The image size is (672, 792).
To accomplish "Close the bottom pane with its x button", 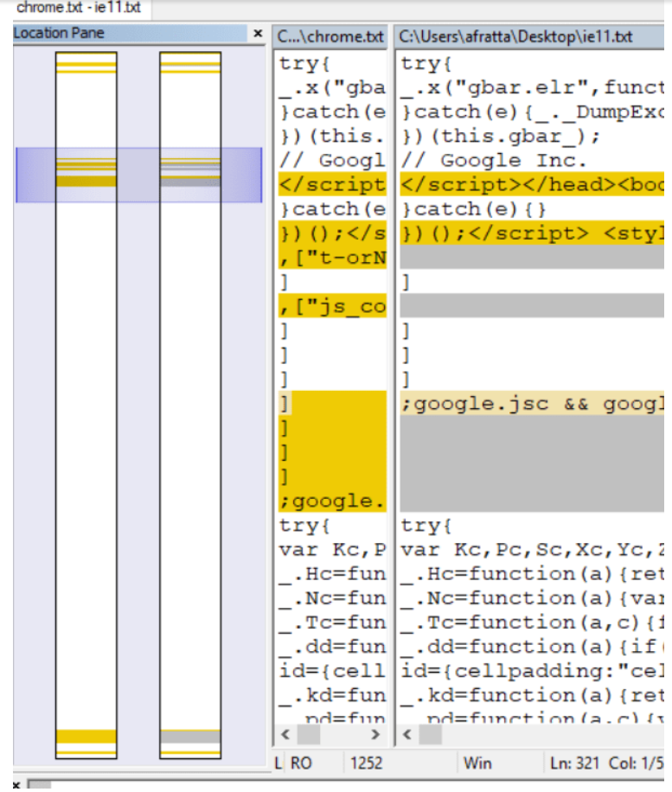I will (x=16, y=785).
